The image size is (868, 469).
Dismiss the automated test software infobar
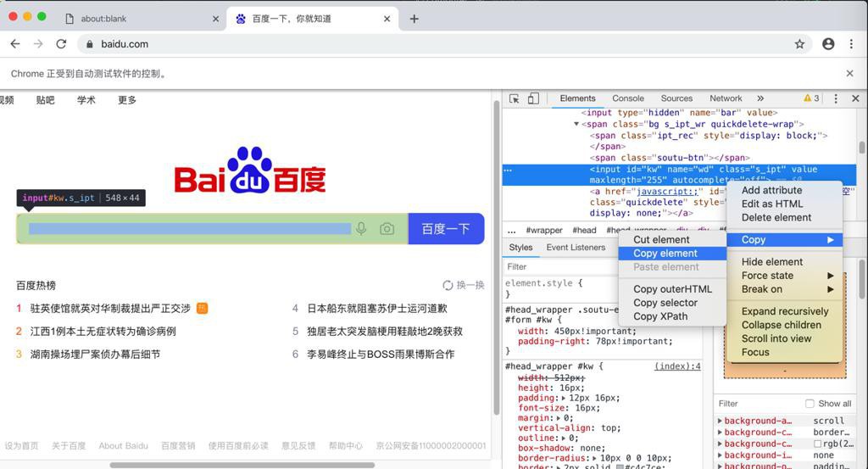point(849,73)
